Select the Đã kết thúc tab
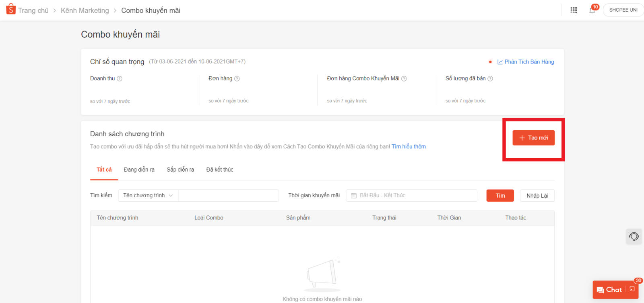 pyautogui.click(x=220, y=170)
